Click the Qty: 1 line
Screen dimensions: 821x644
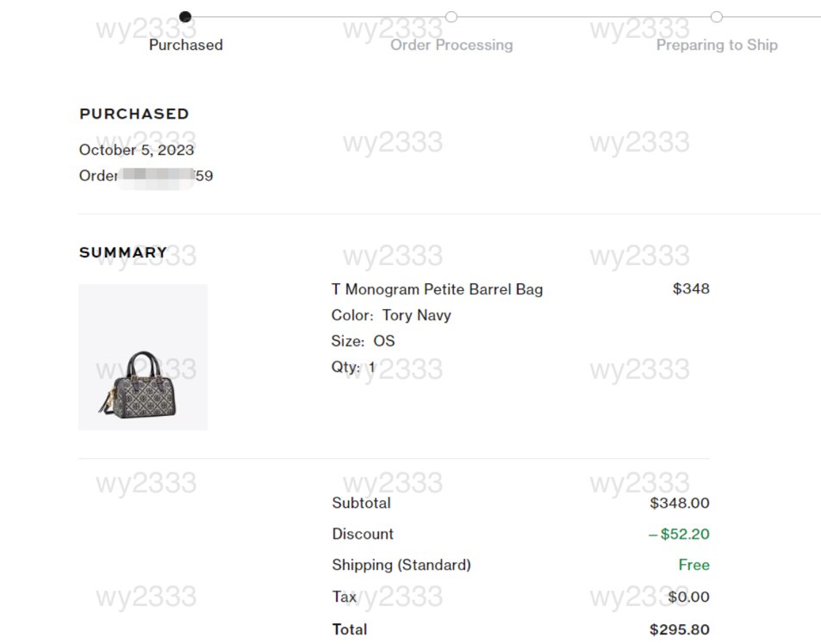tap(353, 368)
